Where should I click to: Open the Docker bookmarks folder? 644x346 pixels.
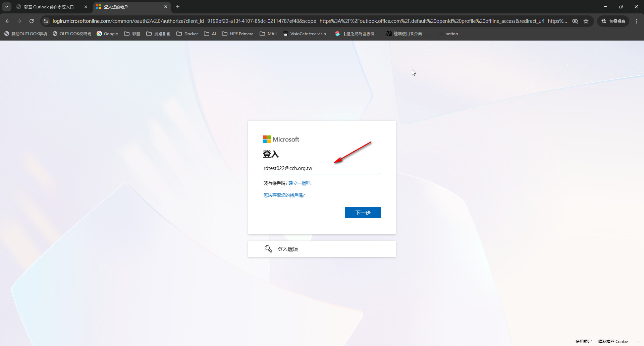187,34
